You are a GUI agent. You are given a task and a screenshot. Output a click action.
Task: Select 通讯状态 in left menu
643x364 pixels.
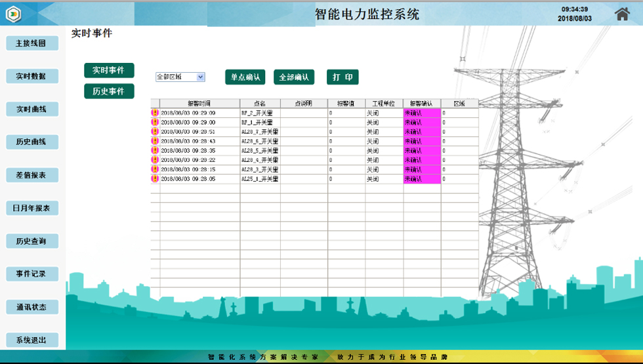(31, 307)
